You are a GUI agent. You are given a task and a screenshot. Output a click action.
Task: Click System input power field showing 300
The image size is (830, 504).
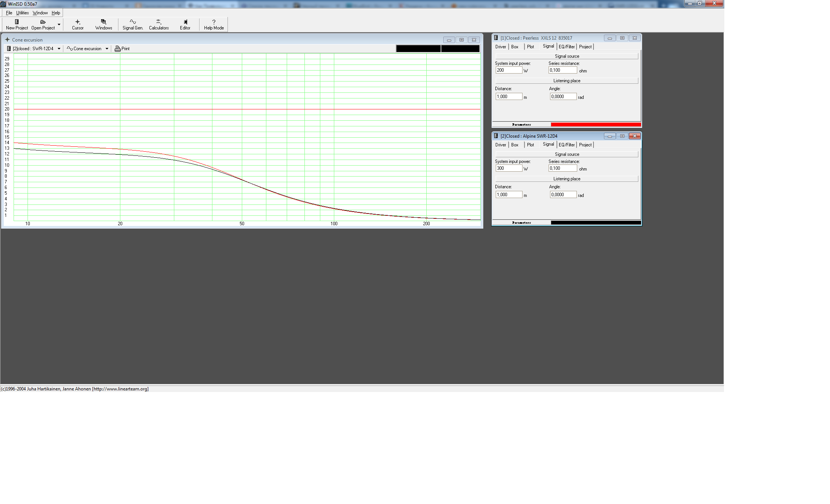click(x=509, y=168)
